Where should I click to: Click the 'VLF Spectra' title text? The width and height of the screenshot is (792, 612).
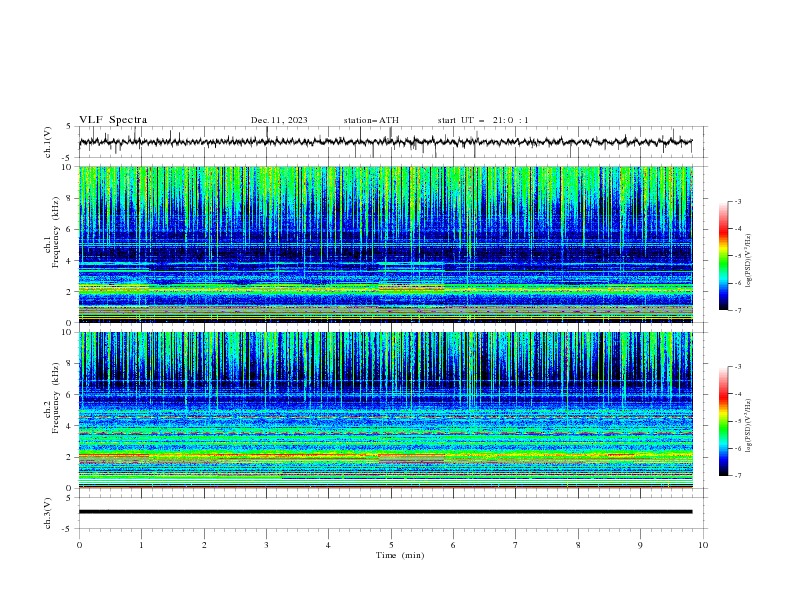click(x=113, y=120)
